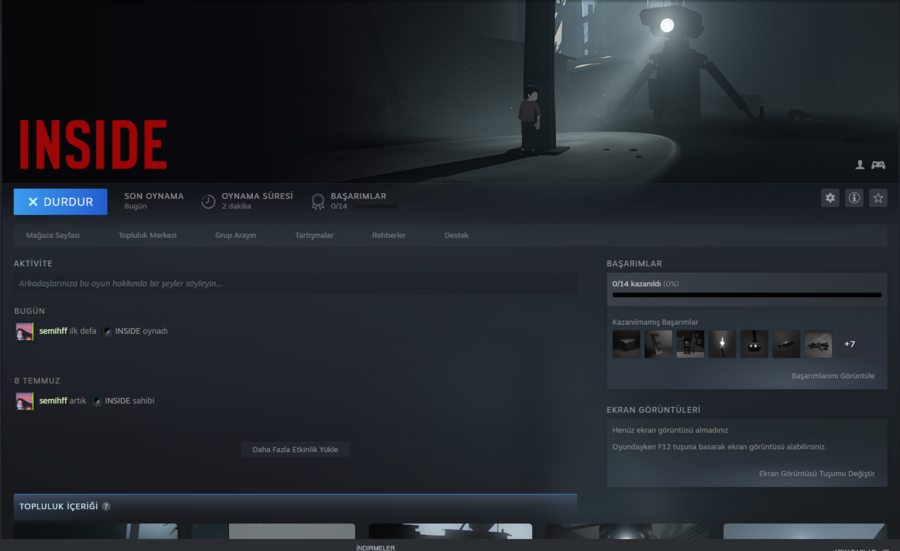This screenshot has height=551, width=900.
Task: Click semihff username in BUGÜN entry
Action: pyautogui.click(x=53, y=331)
